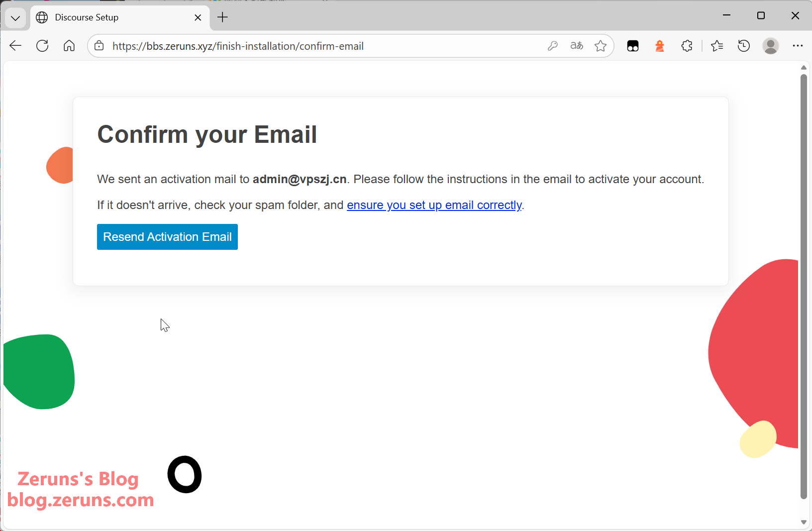The width and height of the screenshot is (812, 531).
Task: Open the user profile avatar
Action: (771, 46)
